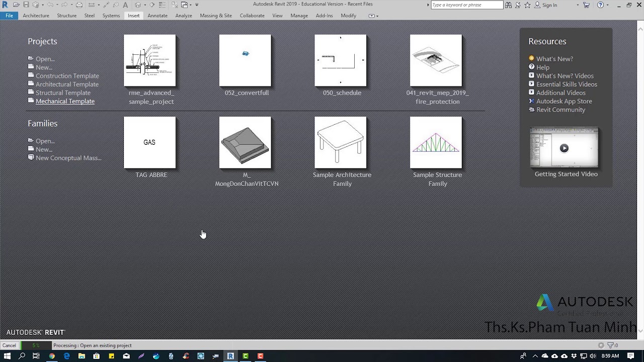Image resolution: width=644 pixels, height=362 pixels.
Task: Click the Undo arrow icon
Action: coord(50,5)
